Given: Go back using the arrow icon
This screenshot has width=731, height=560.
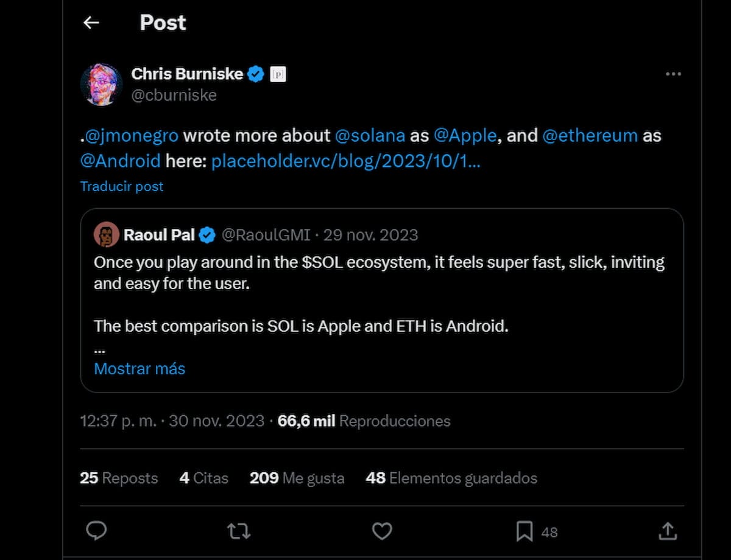Looking at the screenshot, I should 91,23.
